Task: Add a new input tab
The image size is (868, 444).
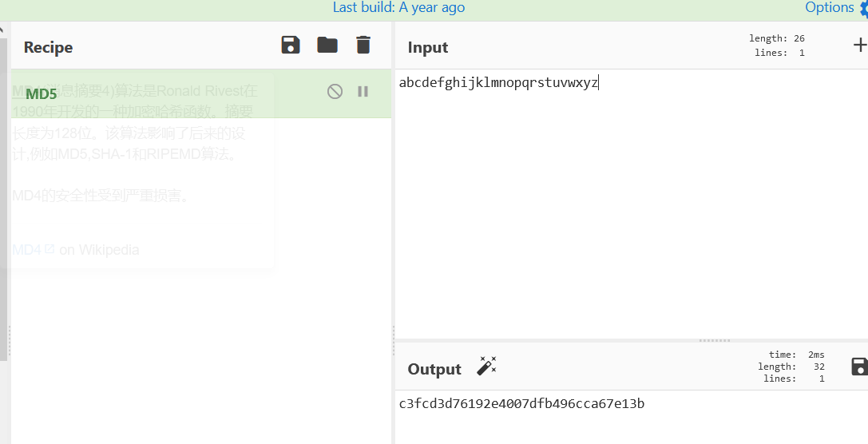Action: [x=860, y=45]
